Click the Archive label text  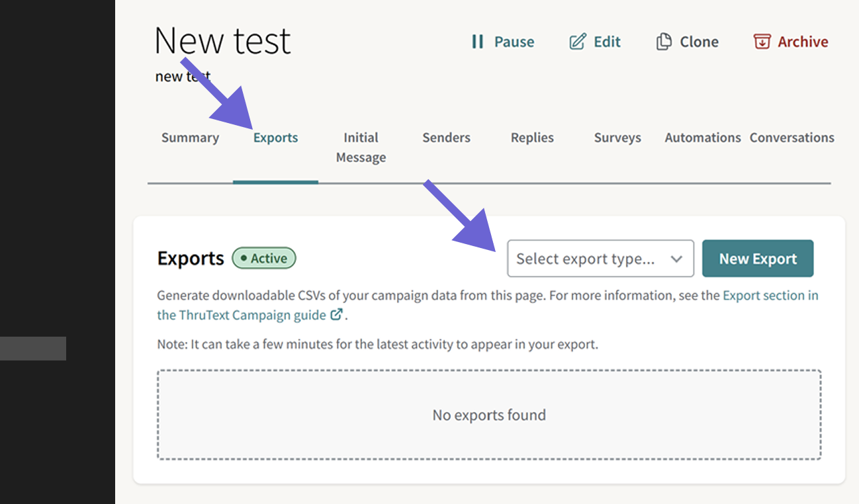pos(803,42)
